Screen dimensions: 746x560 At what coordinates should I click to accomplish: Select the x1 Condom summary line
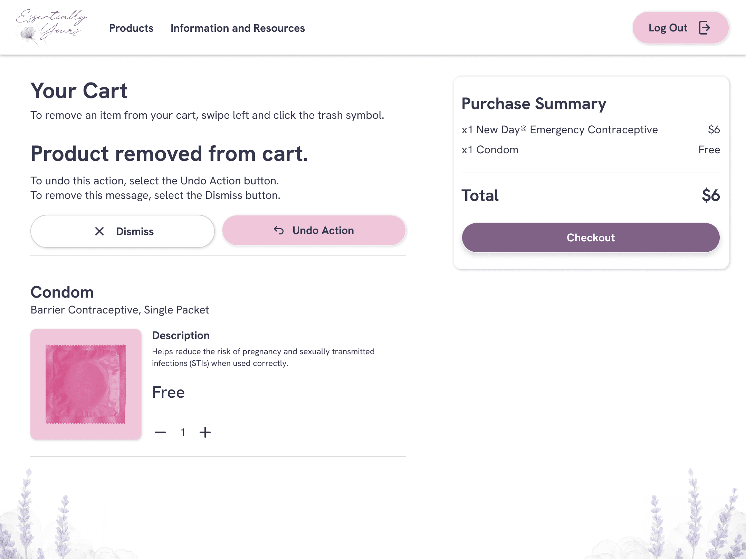click(x=591, y=149)
